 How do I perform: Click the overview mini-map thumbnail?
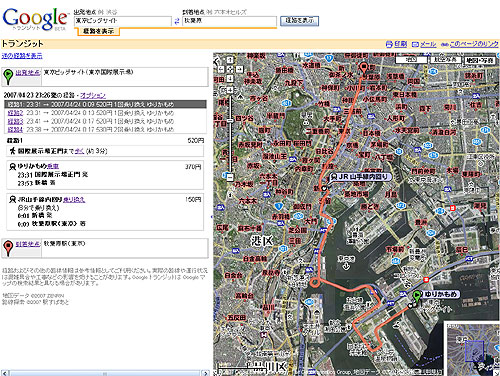click(x=472, y=349)
